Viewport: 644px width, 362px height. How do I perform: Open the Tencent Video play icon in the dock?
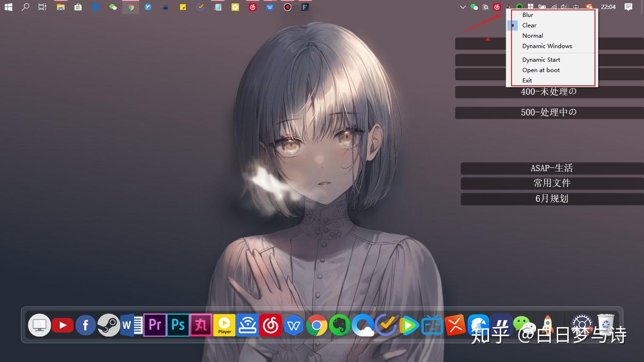tap(409, 325)
